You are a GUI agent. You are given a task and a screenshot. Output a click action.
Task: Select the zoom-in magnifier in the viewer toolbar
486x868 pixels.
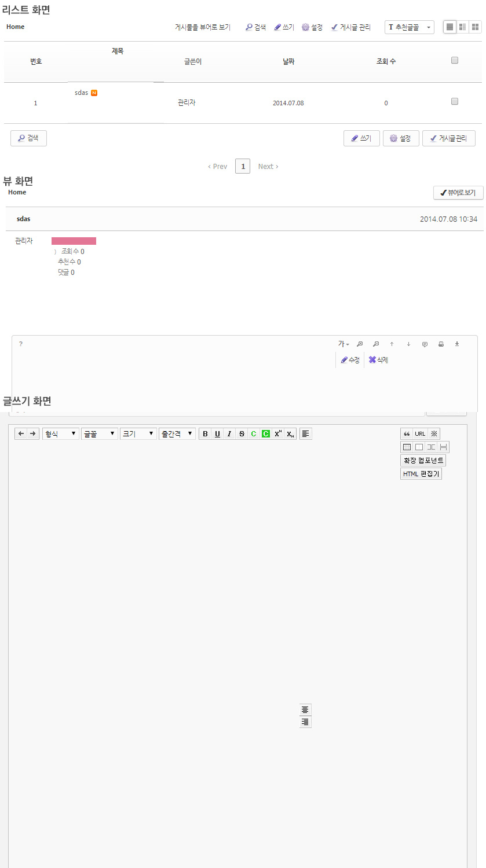pyautogui.click(x=360, y=343)
